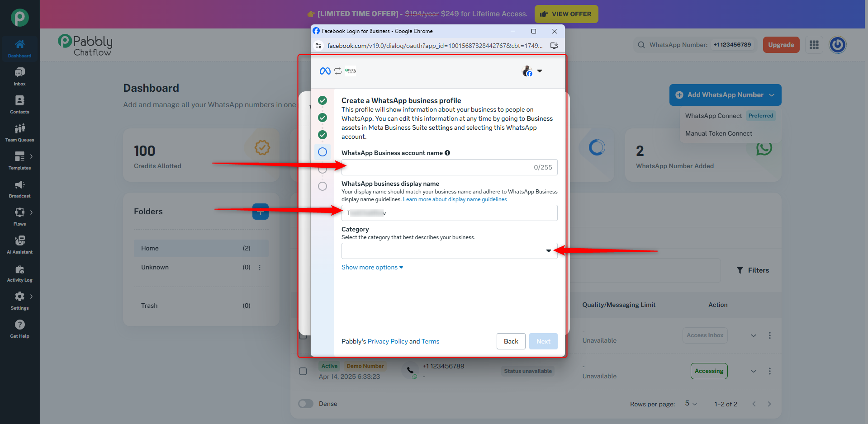This screenshot has height=424, width=868.
Task: Expand the Settings sidebar submenu
Action: (31, 297)
